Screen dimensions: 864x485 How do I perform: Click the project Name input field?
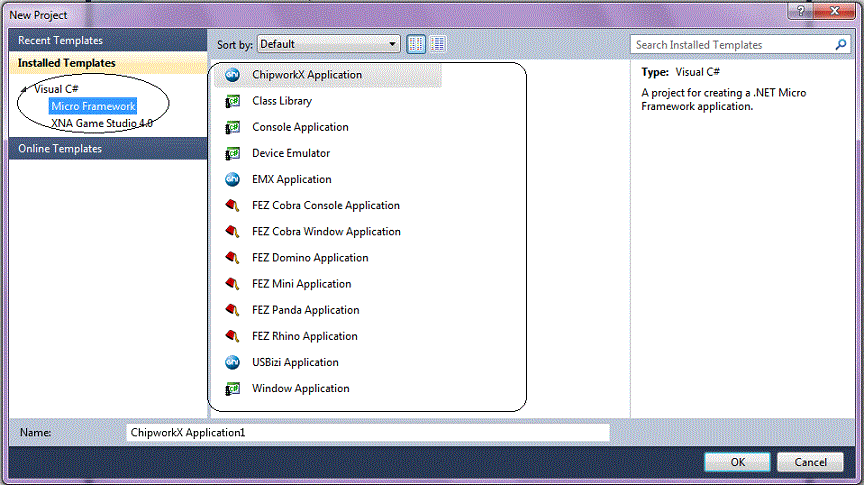[x=368, y=433]
